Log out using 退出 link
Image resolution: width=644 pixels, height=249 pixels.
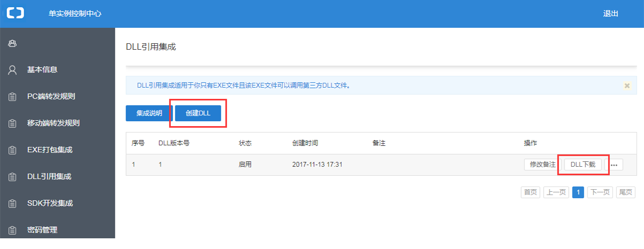[610, 14]
